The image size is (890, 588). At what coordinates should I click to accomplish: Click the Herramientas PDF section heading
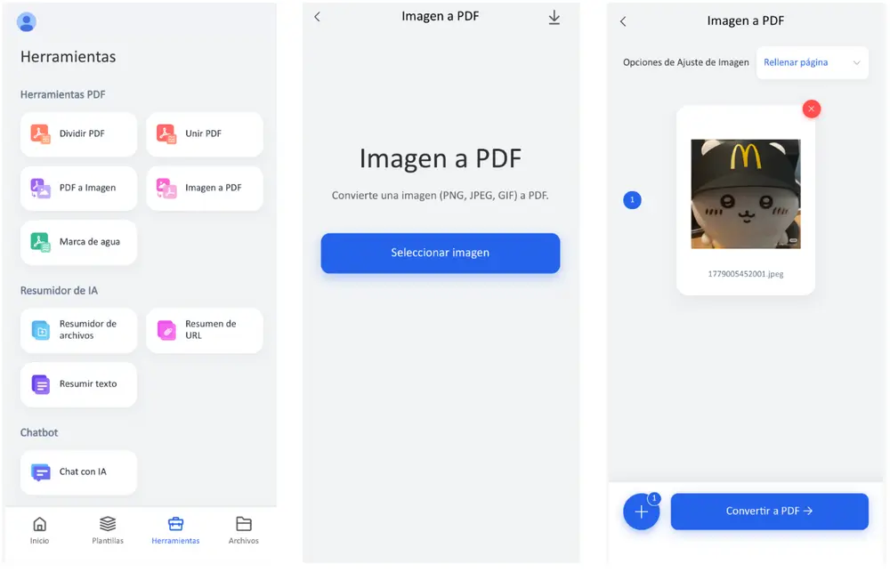[63, 95]
